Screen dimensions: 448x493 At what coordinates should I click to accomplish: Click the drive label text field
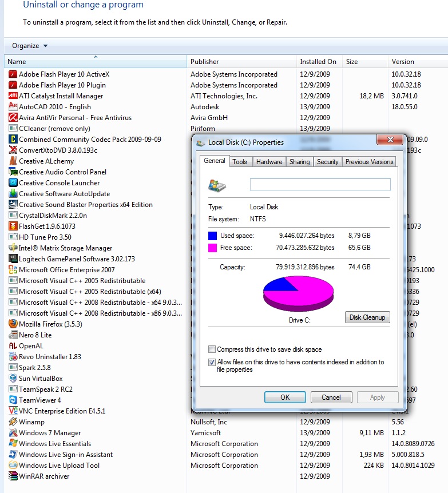pos(320,184)
